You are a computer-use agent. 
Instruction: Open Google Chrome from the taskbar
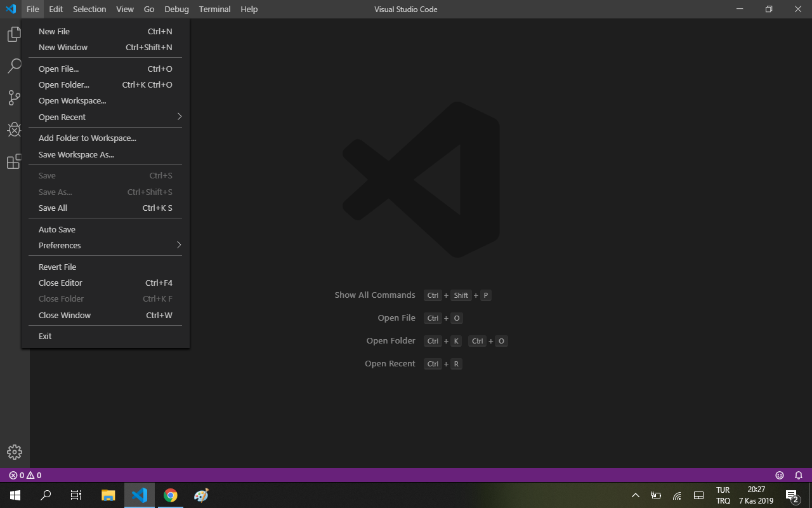pyautogui.click(x=171, y=495)
